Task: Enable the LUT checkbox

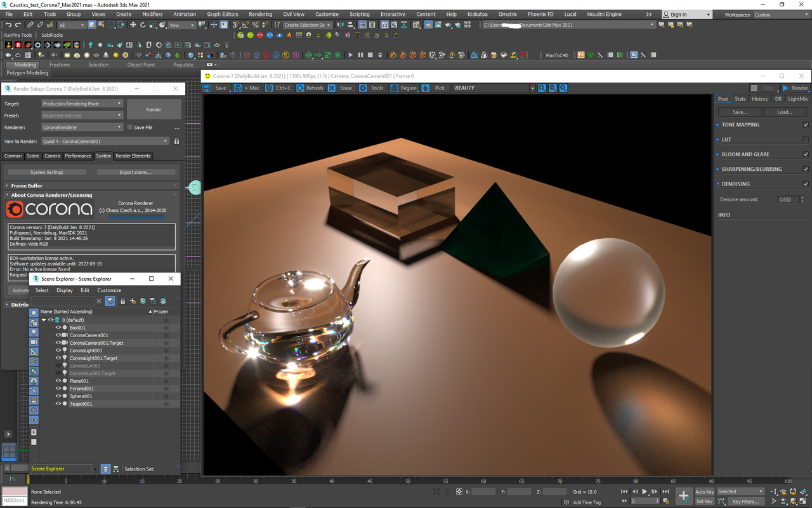Action: (x=806, y=139)
